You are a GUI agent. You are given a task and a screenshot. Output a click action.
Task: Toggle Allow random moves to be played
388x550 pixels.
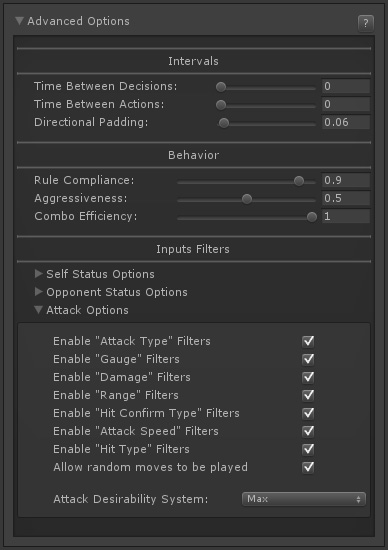pos(308,467)
